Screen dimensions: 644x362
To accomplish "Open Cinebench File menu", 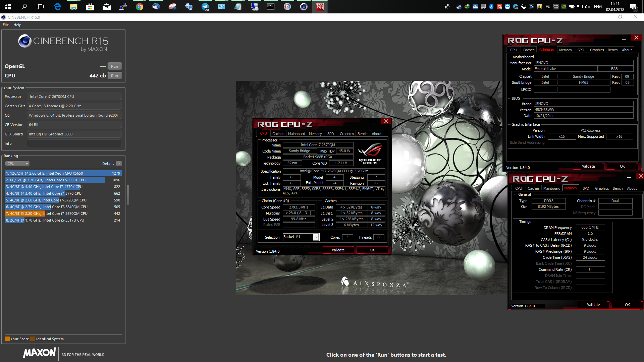I will click(6, 25).
